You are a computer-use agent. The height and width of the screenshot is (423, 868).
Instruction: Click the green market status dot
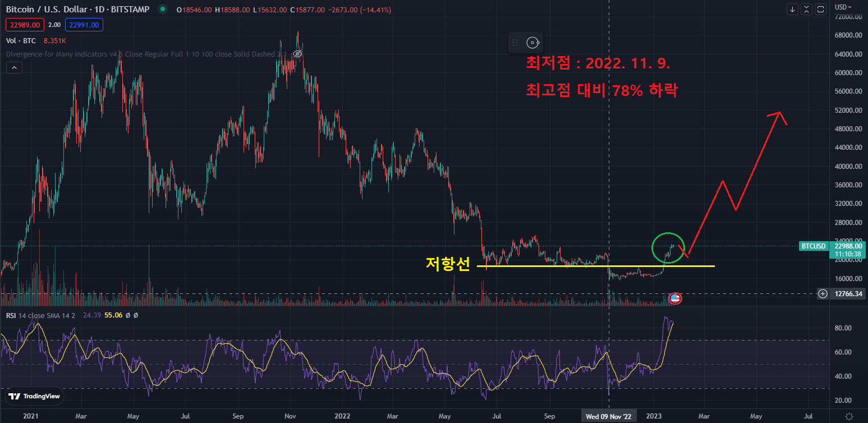(x=163, y=10)
